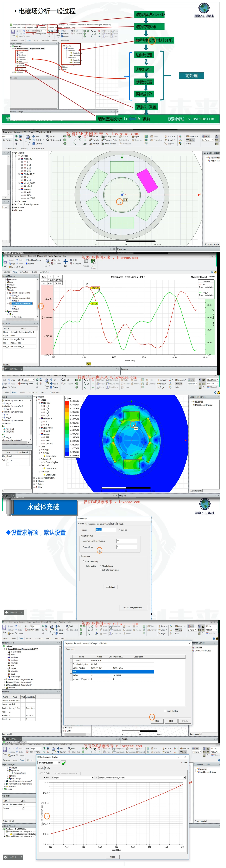226x868 pixels.
Task: Select the After last pass radio button
Action: [x=101, y=566]
